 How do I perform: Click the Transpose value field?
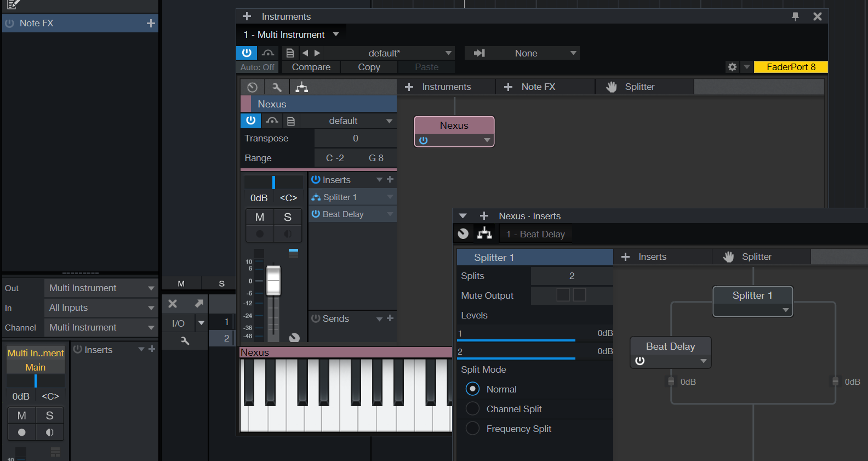pyautogui.click(x=356, y=138)
